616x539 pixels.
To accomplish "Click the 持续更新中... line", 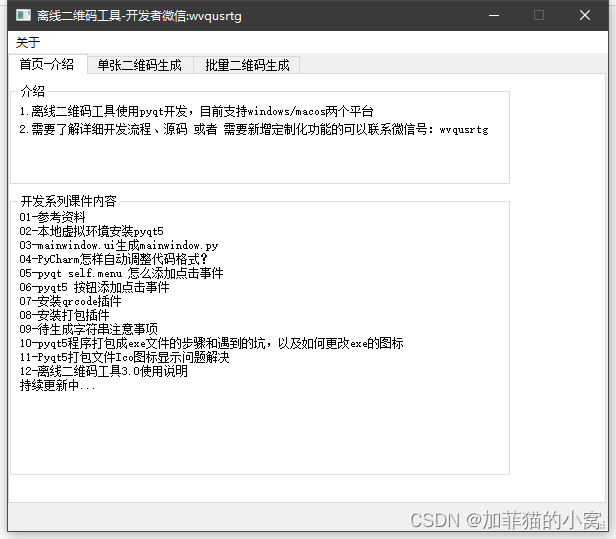I will pos(57,385).
